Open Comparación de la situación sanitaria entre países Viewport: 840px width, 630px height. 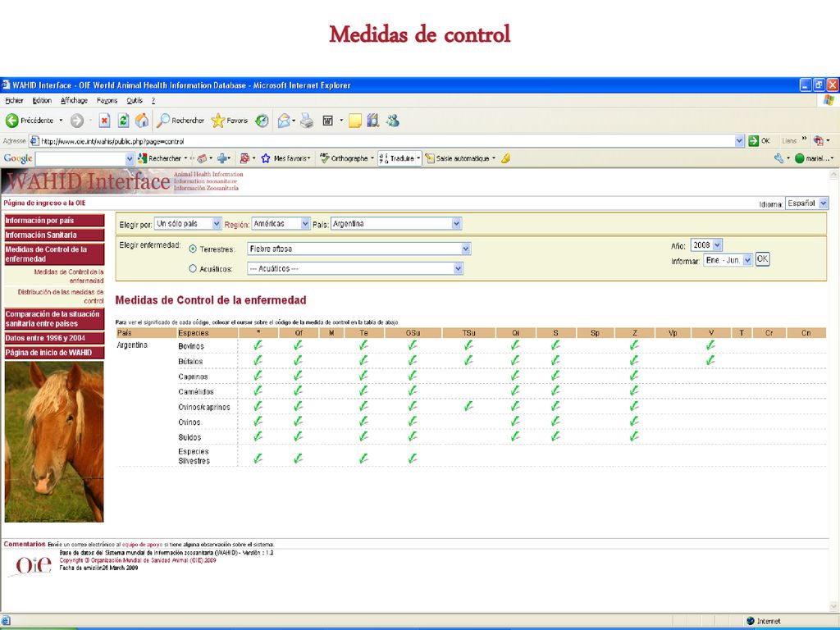(54, 319)
